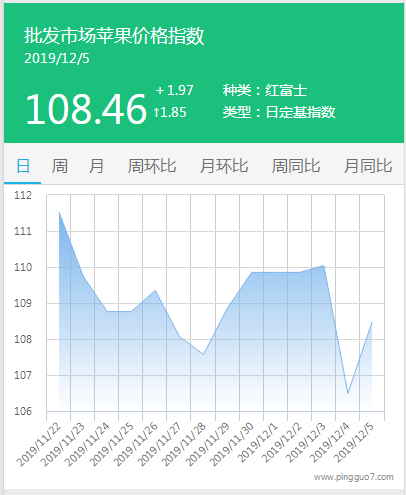Viewport: 406px width, 495px height.
Task: Open the 月环比 tab
Action: [x=224, y=166]
